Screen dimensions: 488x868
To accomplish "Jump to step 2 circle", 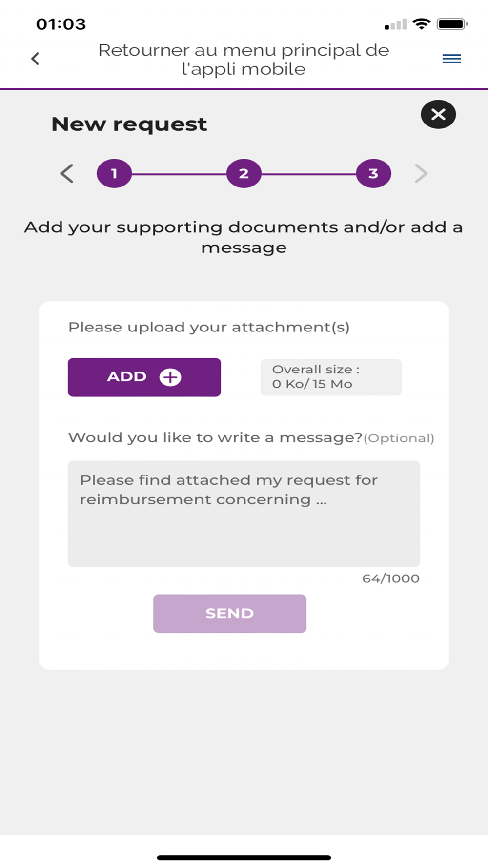I will (244, 173).
